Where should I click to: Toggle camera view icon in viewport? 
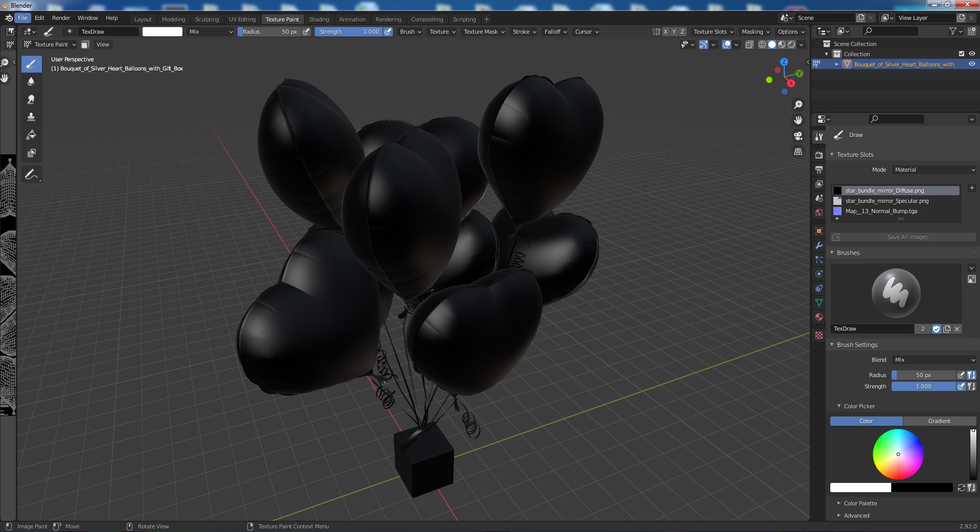pyautogui.click(x=798, y=136)
